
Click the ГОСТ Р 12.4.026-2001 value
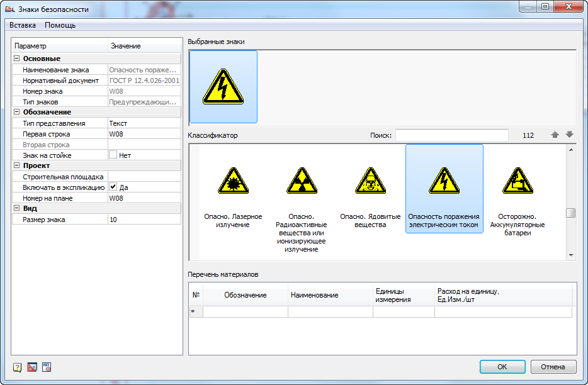144,81
